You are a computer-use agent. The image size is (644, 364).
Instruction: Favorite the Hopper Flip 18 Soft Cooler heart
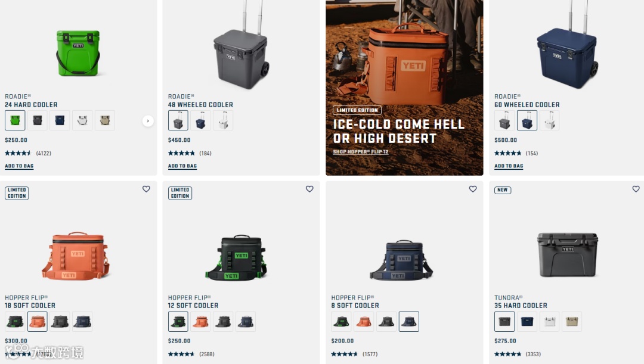(x=146, y=189)
